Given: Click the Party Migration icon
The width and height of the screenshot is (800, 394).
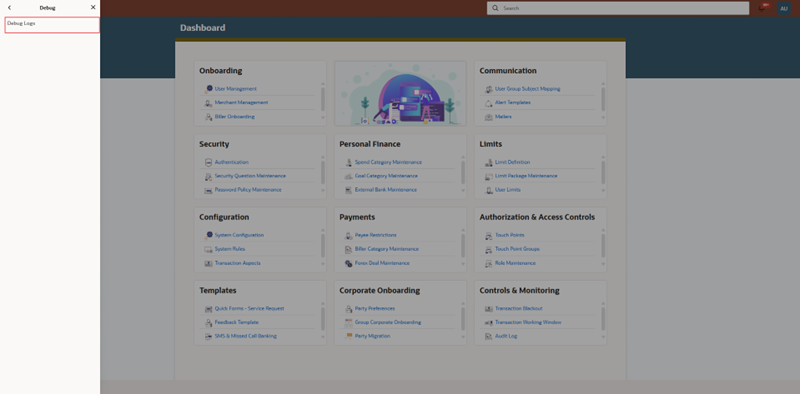Looking at the screenshot, I should point(348,336).
